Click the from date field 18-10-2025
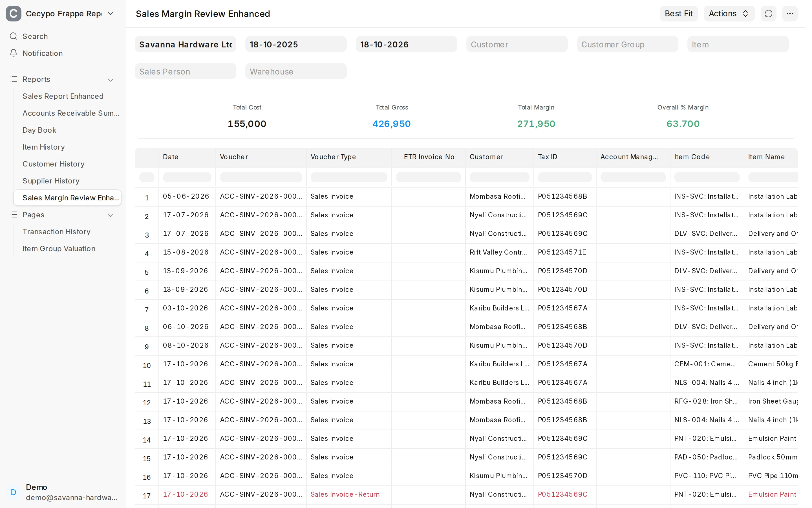The image size is (812, 508). coord(296,44)
